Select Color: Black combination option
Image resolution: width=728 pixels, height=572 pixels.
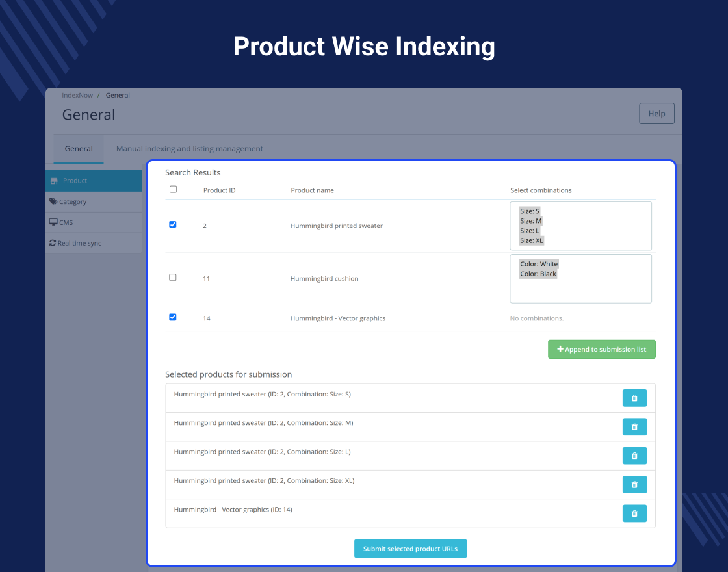click(x=538, y=274)
